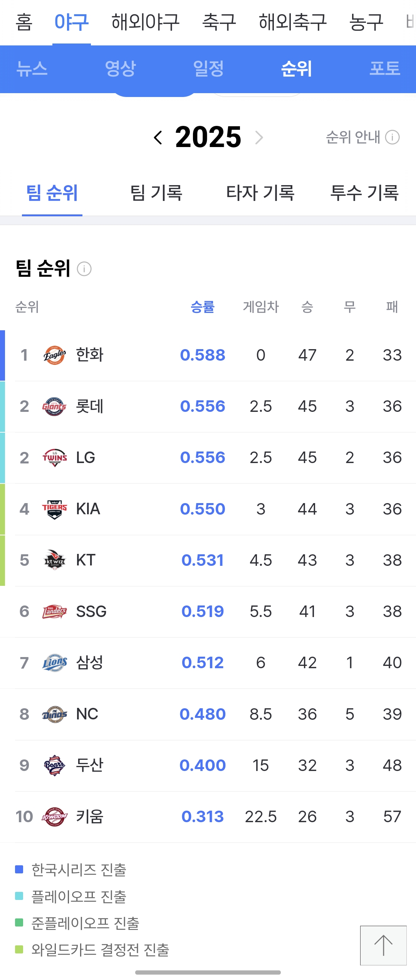Image resolution: width=416 pixels, height=980 pixels.
Task: Click info icon beside 팀 순위 heading
Action: [84, 269]
